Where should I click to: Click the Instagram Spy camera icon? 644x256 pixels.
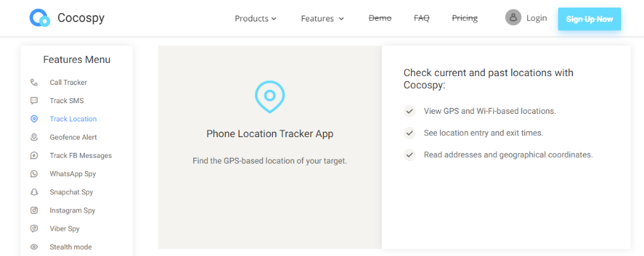point(34,210)
